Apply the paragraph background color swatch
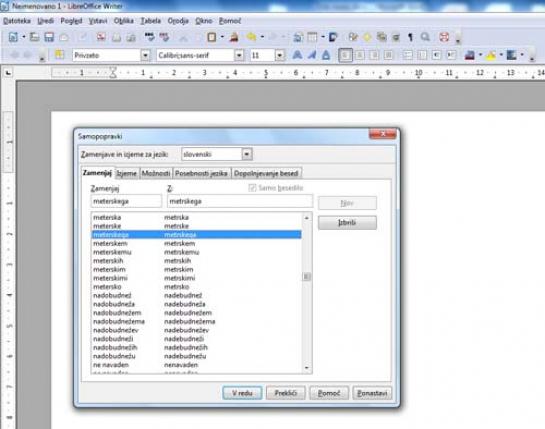This screenshot has width=545, height=429. pos(512,55)
